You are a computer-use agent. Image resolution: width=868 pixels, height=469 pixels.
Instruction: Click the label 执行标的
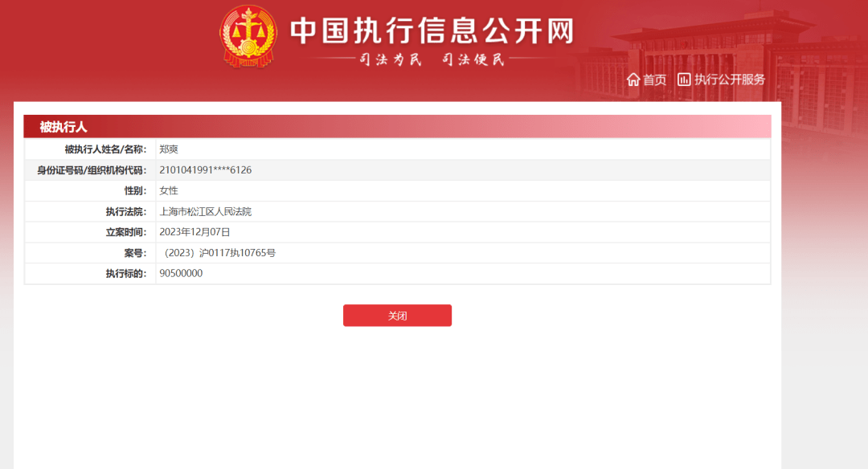point(126,273)
